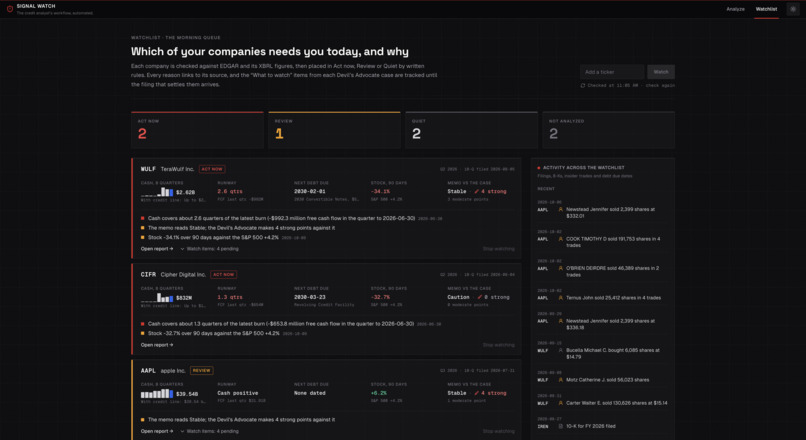Toggle the theme button in the header
The height and width of the screenshot is (440, 806).
(x=793, y=9)
